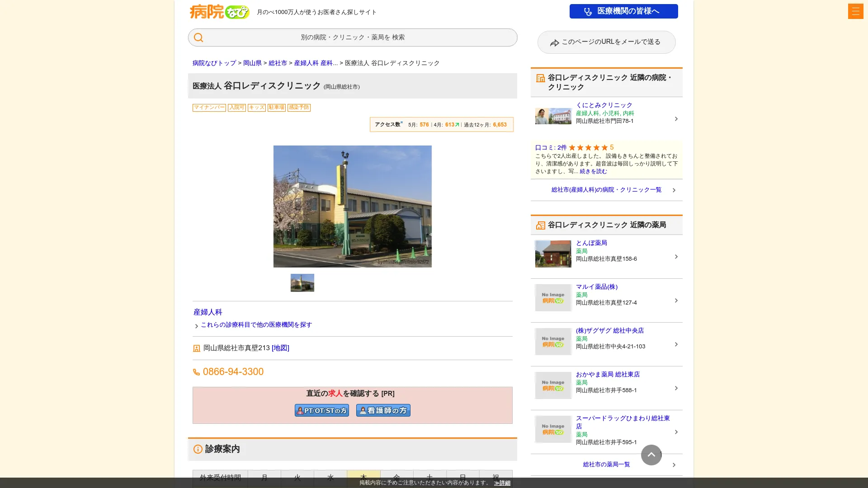Screen dimensions: 868x488
Task: Click the main clinic building photo
Action: pyautogui.click(x=352, y=206)
